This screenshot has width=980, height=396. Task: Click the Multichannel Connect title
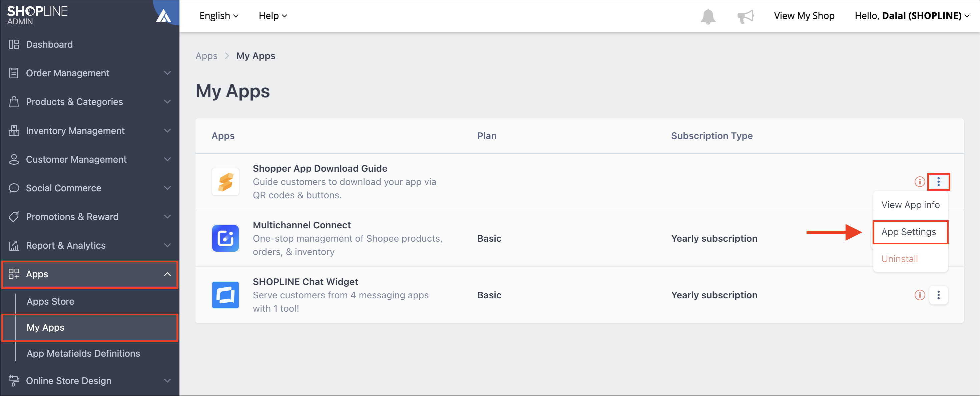(302, 225)
